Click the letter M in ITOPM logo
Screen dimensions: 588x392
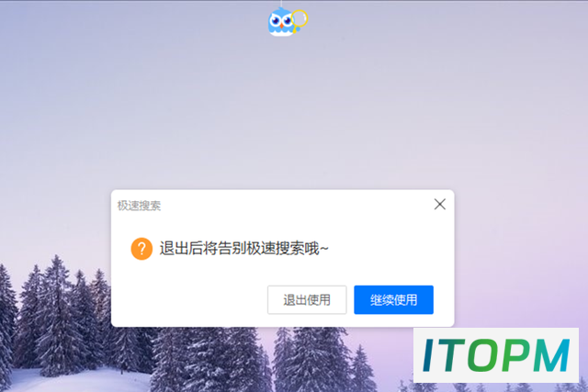pos(548,355)
